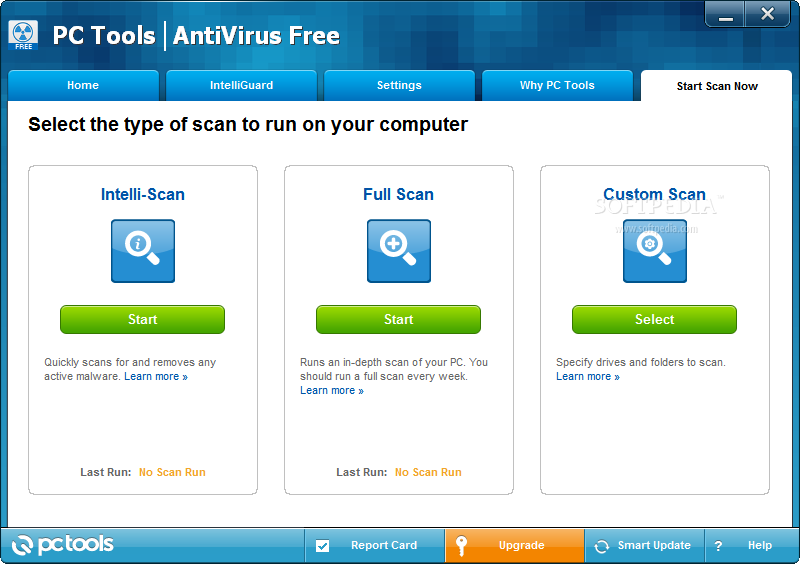The image size is (800, 564).
Task: Switch to the IntelliGuard tab
Action: [x=241, y=86]
